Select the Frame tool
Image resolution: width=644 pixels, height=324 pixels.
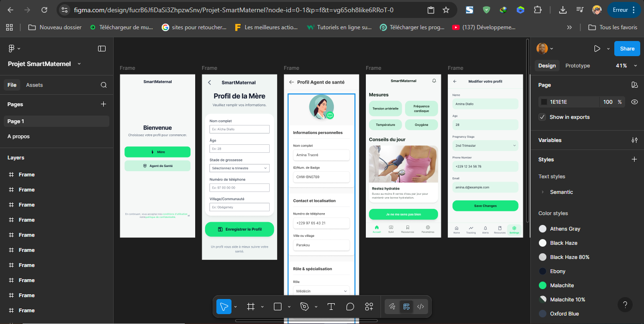(x=251, y=307)
